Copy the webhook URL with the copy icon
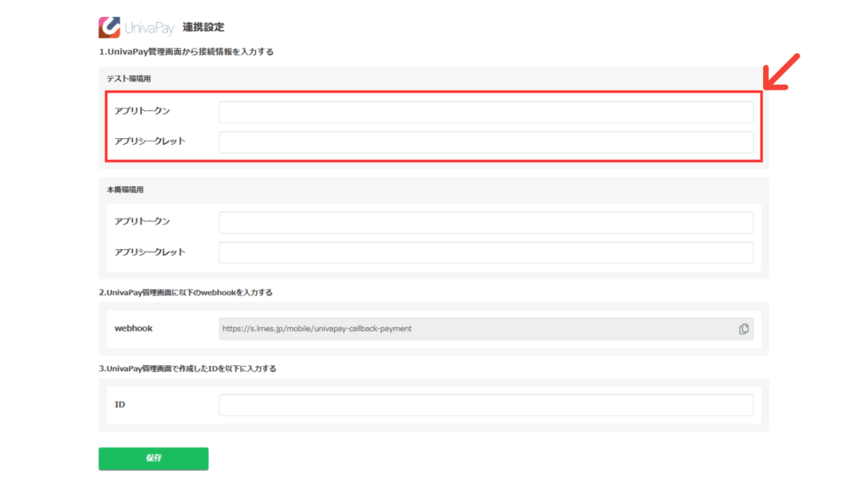Viewport: 868px width, 488px height. (x=743, y=329)
